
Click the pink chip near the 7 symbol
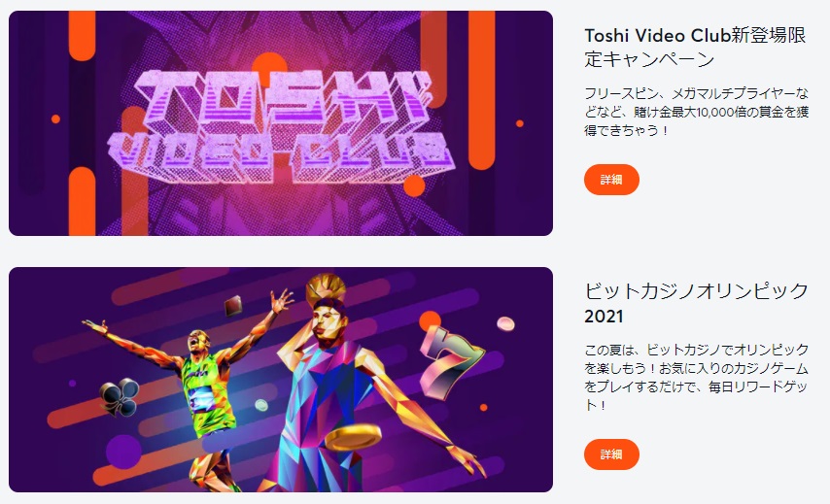click(x=505, y=323)
